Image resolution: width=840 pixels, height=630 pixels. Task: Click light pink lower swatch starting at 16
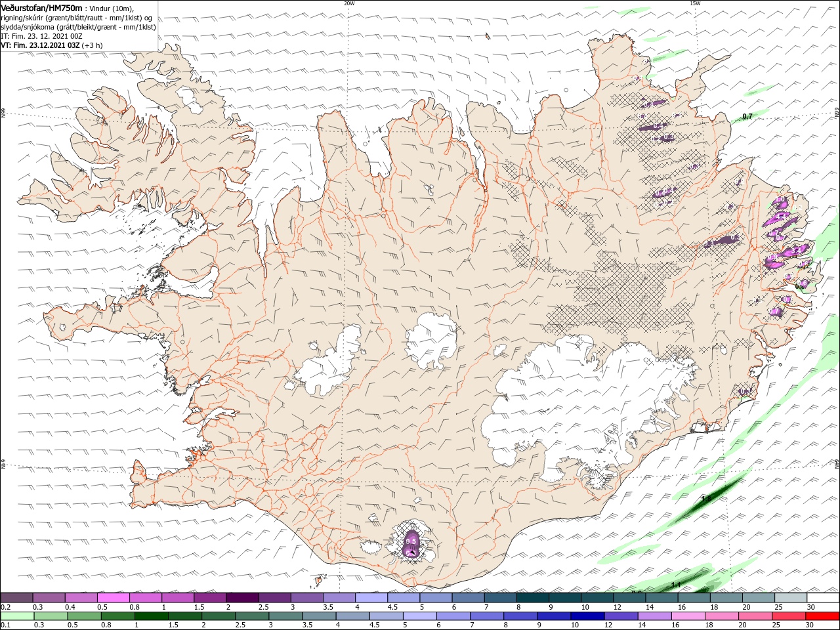[688, 616]
